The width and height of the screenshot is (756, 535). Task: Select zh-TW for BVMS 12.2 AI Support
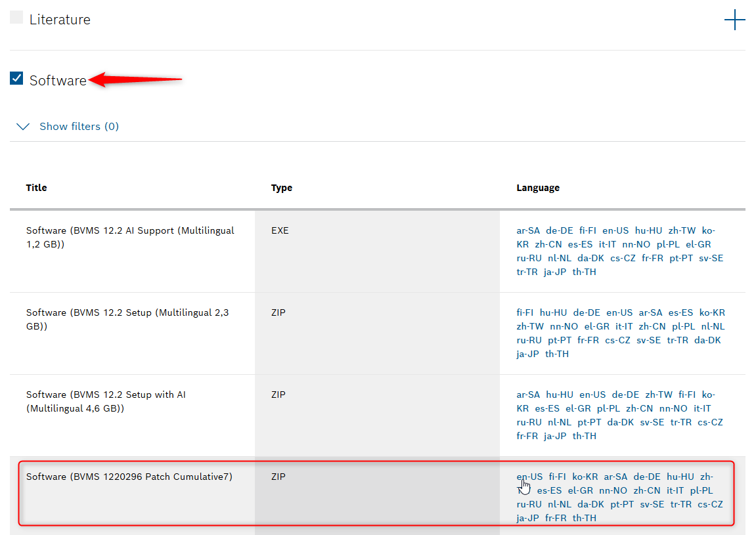tap(682, 231)
